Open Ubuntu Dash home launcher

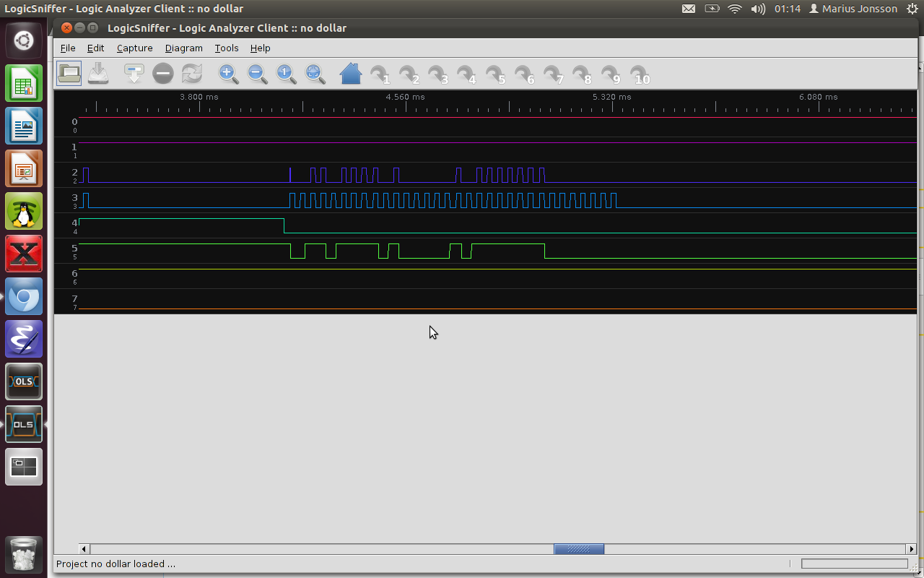24,40
